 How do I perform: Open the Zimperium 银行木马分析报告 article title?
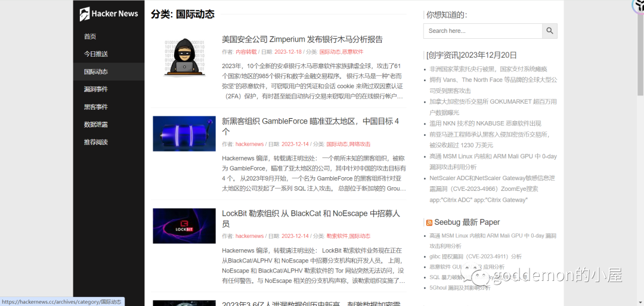302,39
